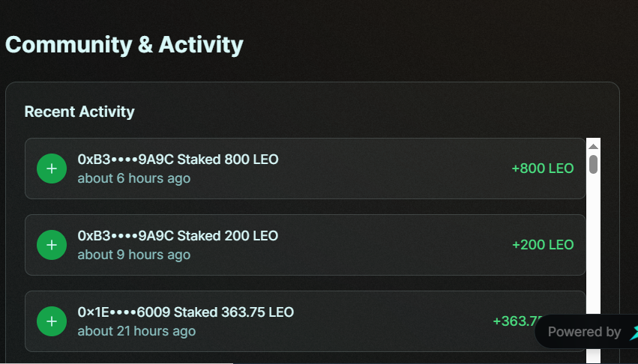Click the scrollbar thumb in activity list
This screenshot has height=364, width=638.
tap(593, 164)
